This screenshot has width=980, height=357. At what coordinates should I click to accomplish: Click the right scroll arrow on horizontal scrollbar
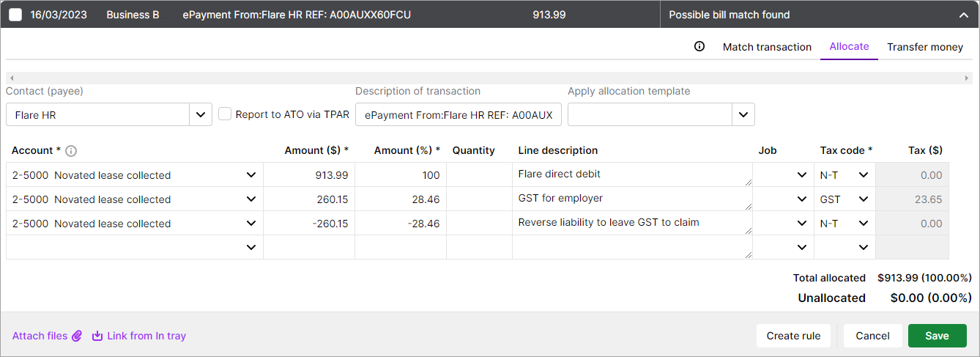point(967,78)
